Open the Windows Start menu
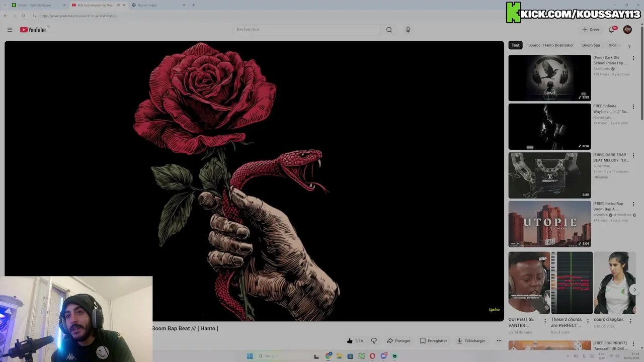 [250, 356]
